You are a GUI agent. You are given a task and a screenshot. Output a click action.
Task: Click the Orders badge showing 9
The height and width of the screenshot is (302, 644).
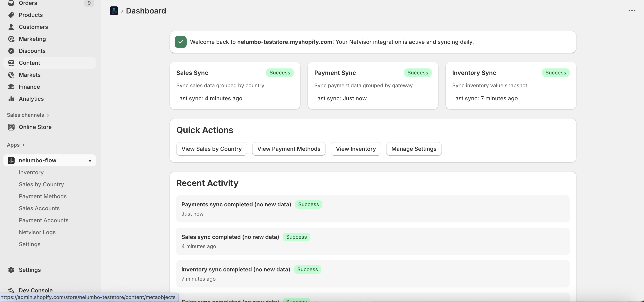[89, 3]
